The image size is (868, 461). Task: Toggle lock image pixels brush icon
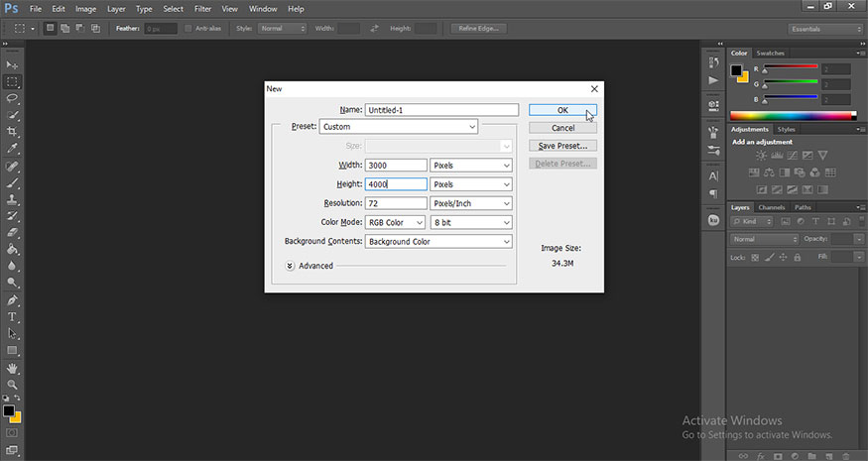(x=770, y=258)
